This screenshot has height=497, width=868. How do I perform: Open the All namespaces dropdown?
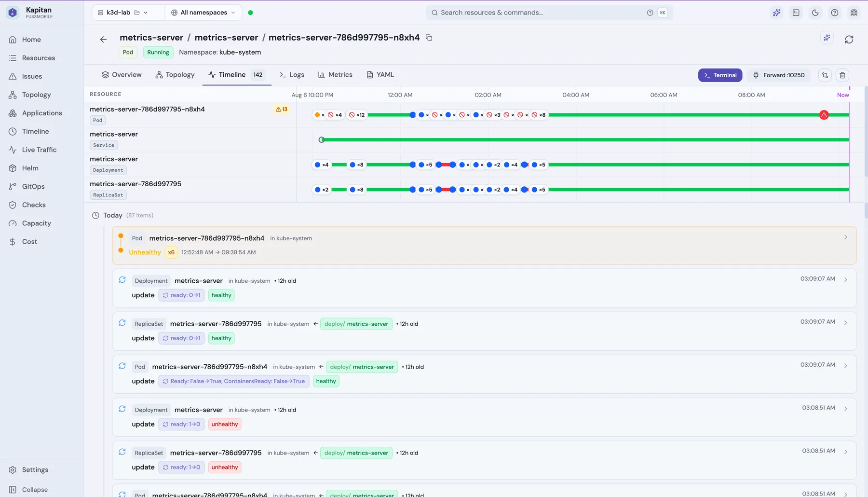pos(203,13)
